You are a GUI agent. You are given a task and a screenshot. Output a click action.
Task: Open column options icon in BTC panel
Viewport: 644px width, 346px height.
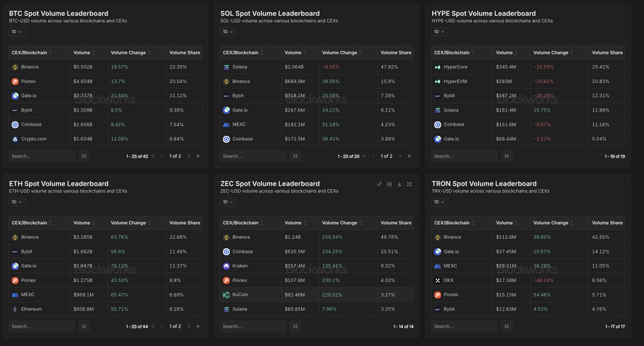[84, 156]
